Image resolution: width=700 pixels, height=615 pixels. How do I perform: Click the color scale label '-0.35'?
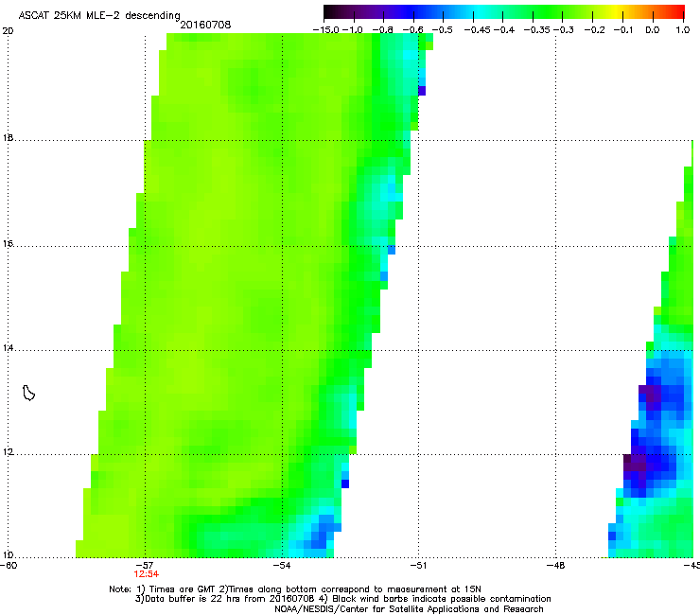(537, 30)
